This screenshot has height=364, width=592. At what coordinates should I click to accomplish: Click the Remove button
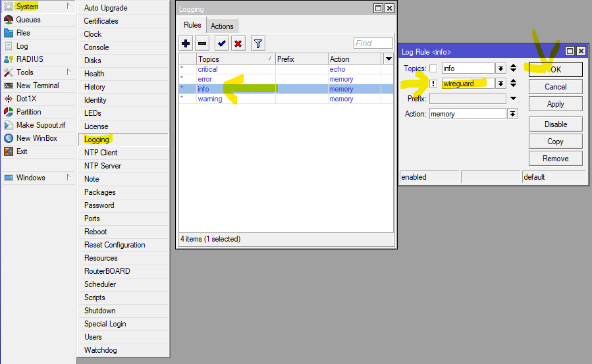click(x=555, y=159)
